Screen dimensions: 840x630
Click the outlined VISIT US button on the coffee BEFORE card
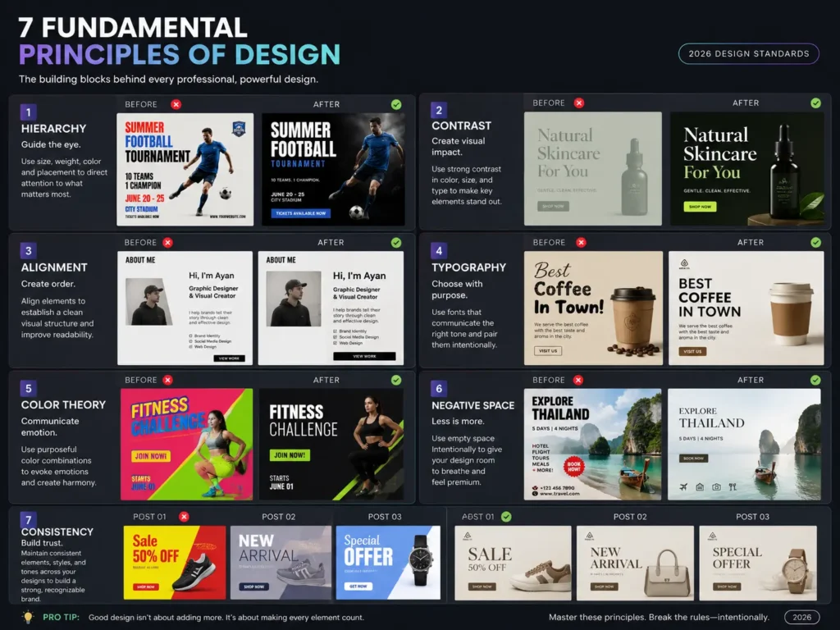(x=547, y=351)
